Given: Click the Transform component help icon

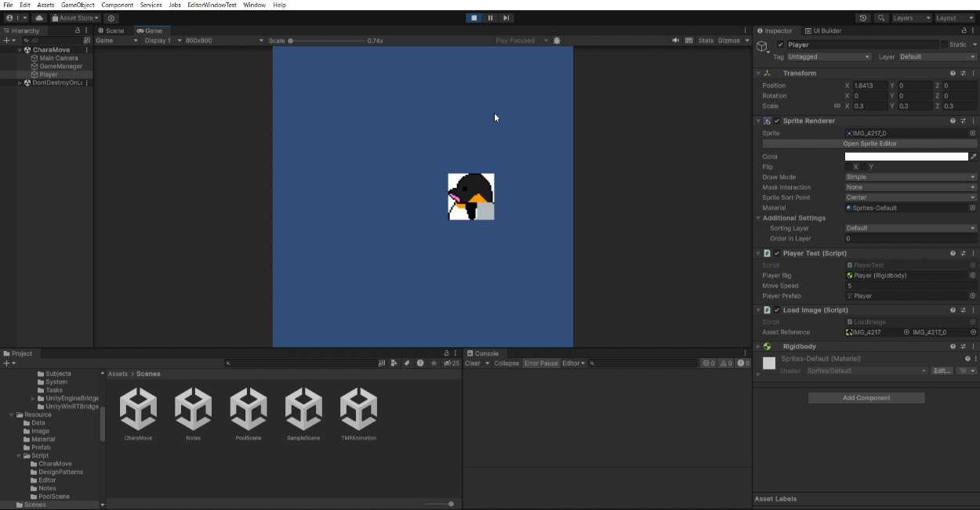Looking at the screenshot, I should [953, 74].
